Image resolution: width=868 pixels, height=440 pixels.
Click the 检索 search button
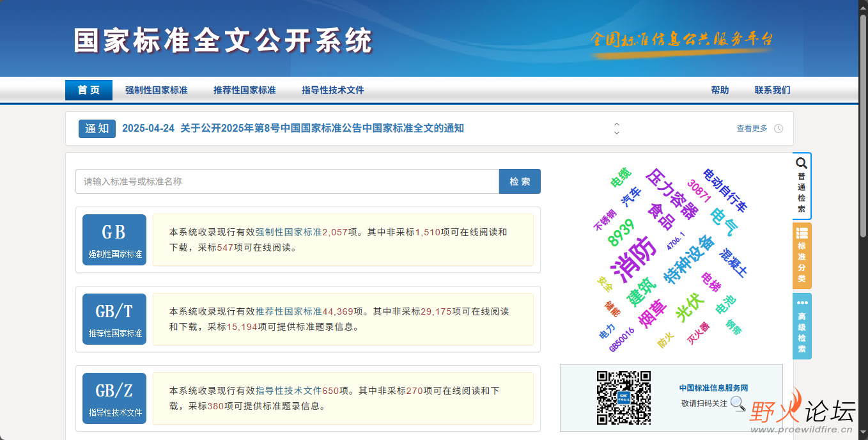click(x=520, y=181)
